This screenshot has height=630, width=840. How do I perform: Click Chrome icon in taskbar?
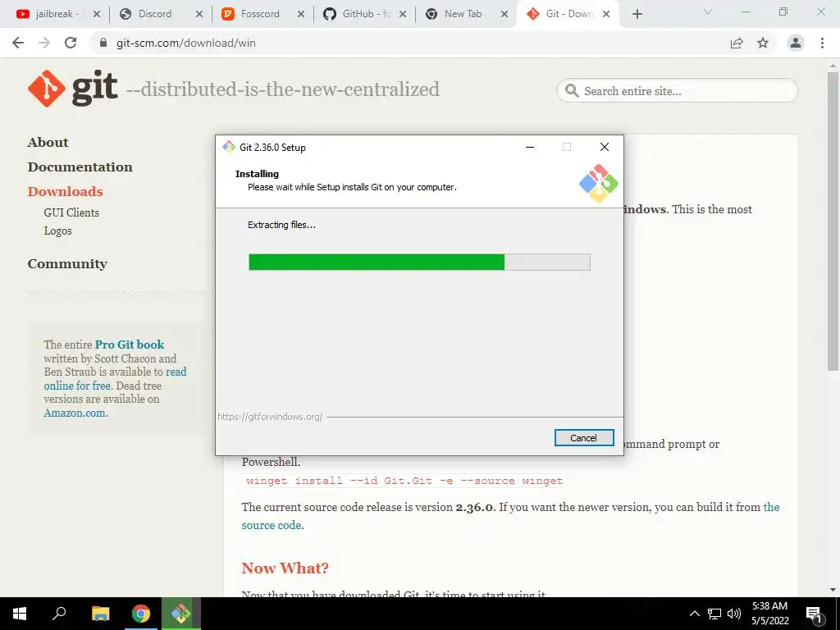click(x=141, y=614)
